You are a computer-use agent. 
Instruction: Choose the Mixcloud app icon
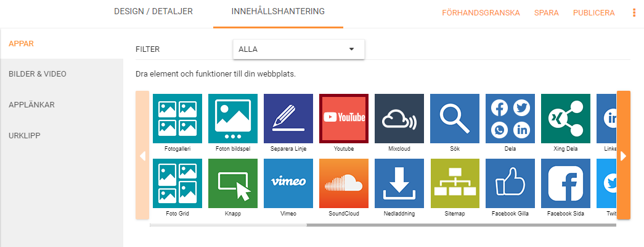click(399, 119)
